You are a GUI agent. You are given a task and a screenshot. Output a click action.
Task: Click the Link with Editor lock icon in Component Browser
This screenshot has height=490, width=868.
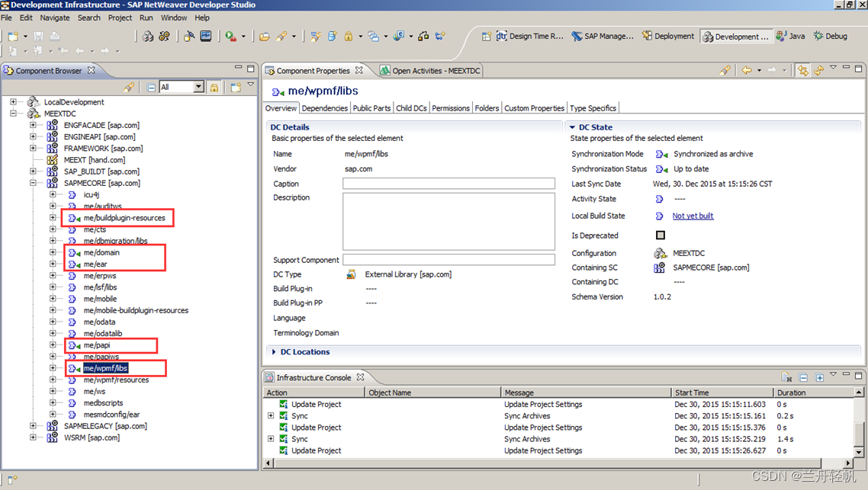214,88
